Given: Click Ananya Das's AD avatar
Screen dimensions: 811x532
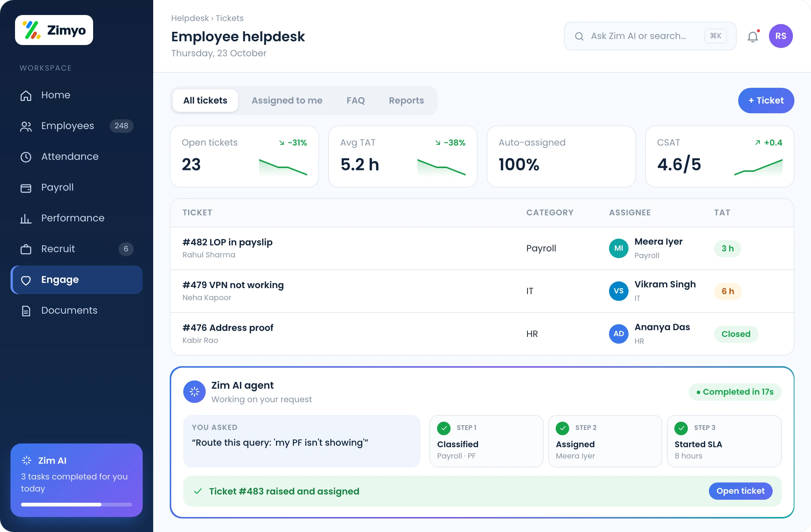Looking at the screenshot, I should [x=619, y=334].
